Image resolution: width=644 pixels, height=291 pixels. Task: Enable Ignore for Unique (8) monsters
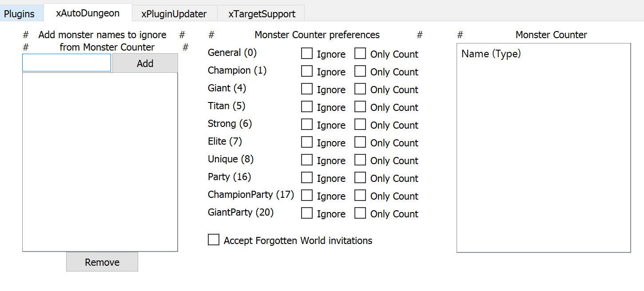[x=307, y=160]
